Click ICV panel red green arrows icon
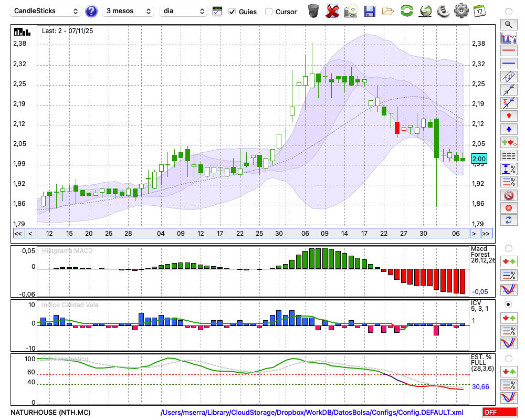This screenshot has width=525, height=420. coord(509,318)
